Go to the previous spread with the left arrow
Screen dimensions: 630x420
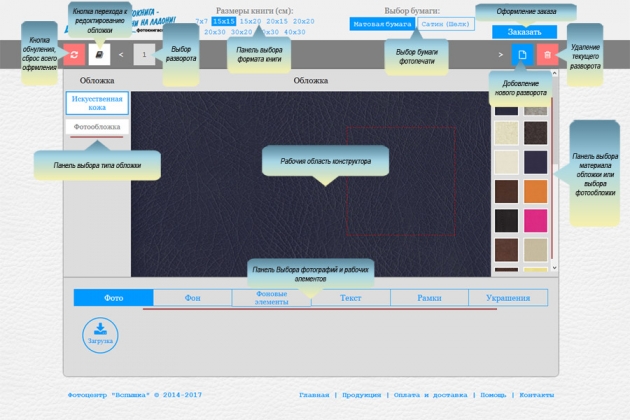pyautogui.click(x=121, y=55)
